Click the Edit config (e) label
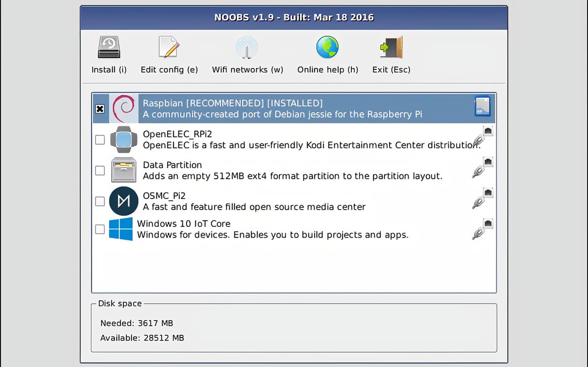This screenshot has width=588, height=367. 169,70
